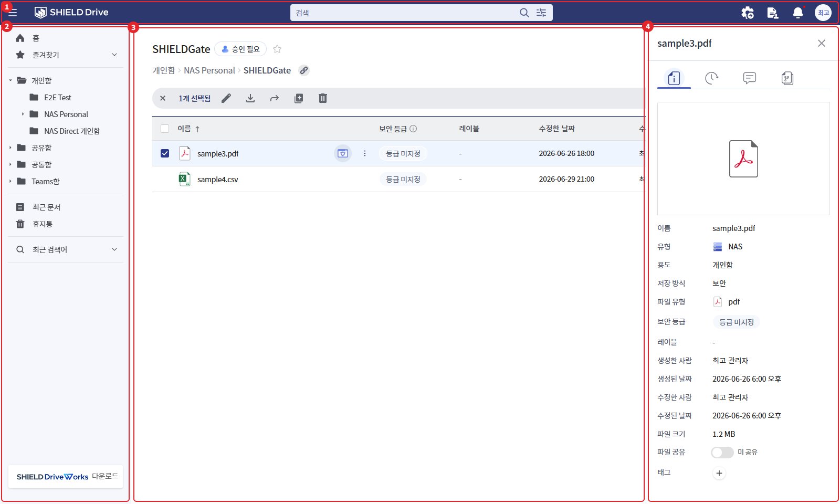Open 휴지통 in the sidebar
840x504 pixels.
tap(43, 224)
